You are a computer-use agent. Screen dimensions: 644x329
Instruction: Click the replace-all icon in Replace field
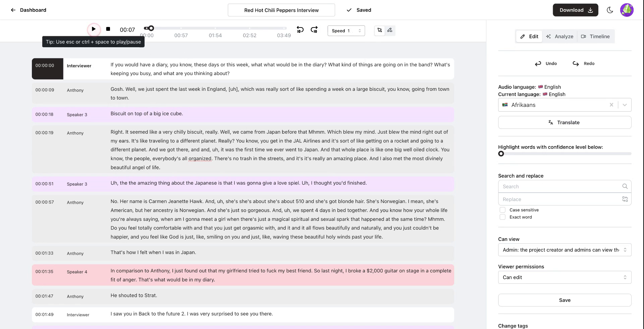(x=625, y=199)
